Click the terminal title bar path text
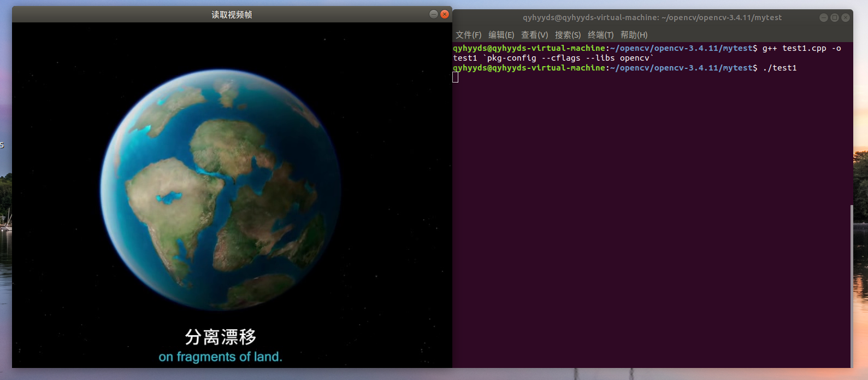This screenshot has height=380, width=868. point(652,17)
